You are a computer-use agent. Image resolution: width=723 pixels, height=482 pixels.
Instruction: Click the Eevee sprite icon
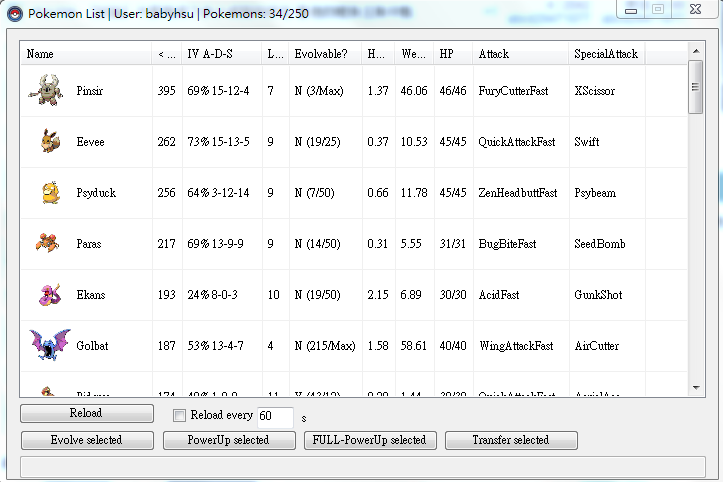(50, 141)
